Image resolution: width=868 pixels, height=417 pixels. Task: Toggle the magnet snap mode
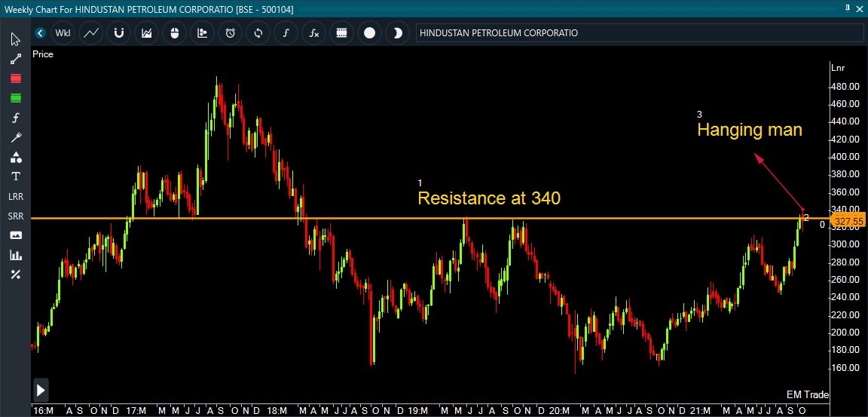(x=118, y=33)
